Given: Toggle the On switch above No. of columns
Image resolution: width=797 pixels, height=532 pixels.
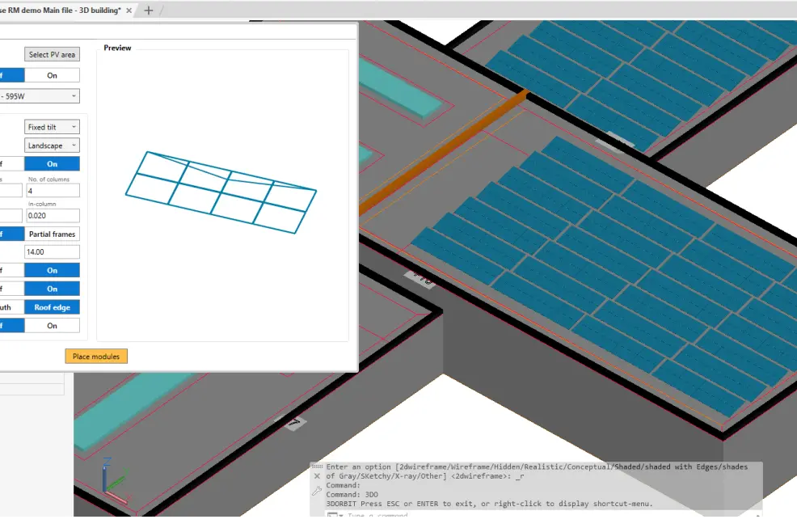Looking at the screenshot, I should [x=52, y=164].
